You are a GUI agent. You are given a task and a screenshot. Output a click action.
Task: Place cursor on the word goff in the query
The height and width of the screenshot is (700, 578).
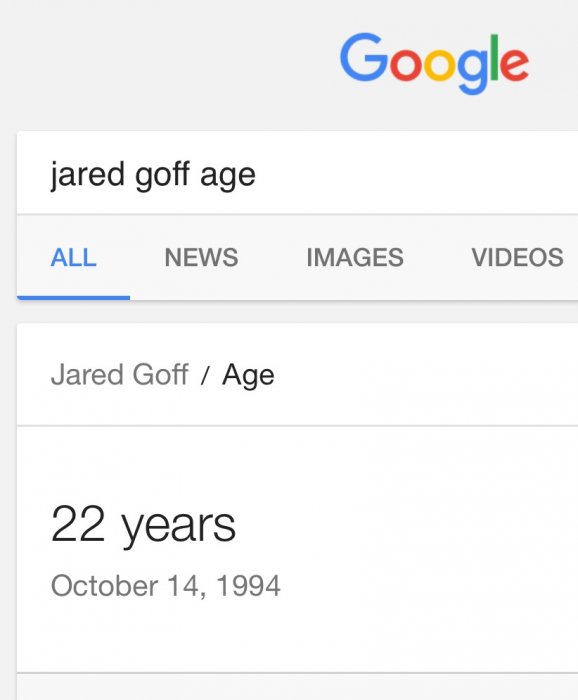coord(162,174)
